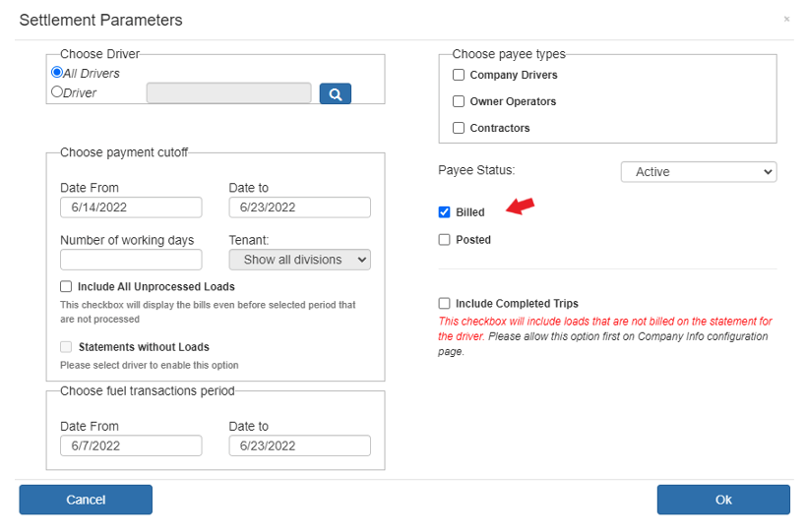Toggle Include All Unprocessed Loads checkbox
Image resolution: width=806 pixels, height=532 pixels.
click(66, 286)
